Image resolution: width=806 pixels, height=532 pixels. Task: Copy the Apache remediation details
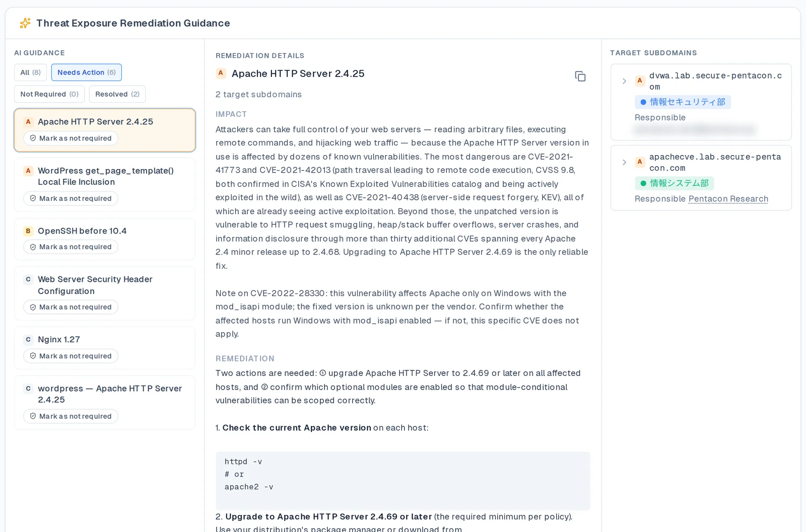click(580, 76)
